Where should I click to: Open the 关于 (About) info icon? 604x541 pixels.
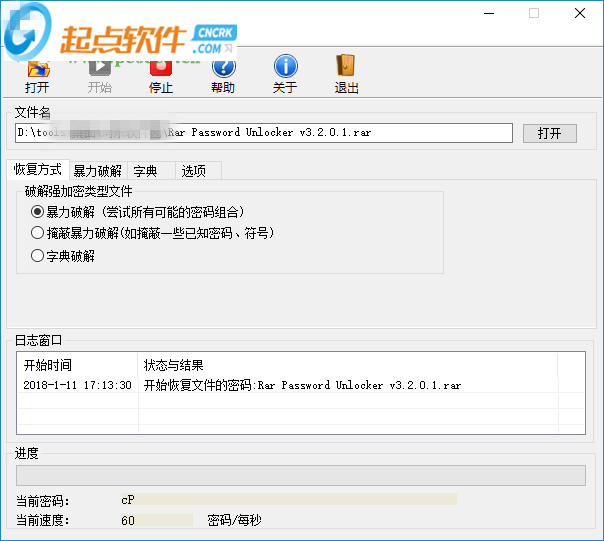coord(285,74)
